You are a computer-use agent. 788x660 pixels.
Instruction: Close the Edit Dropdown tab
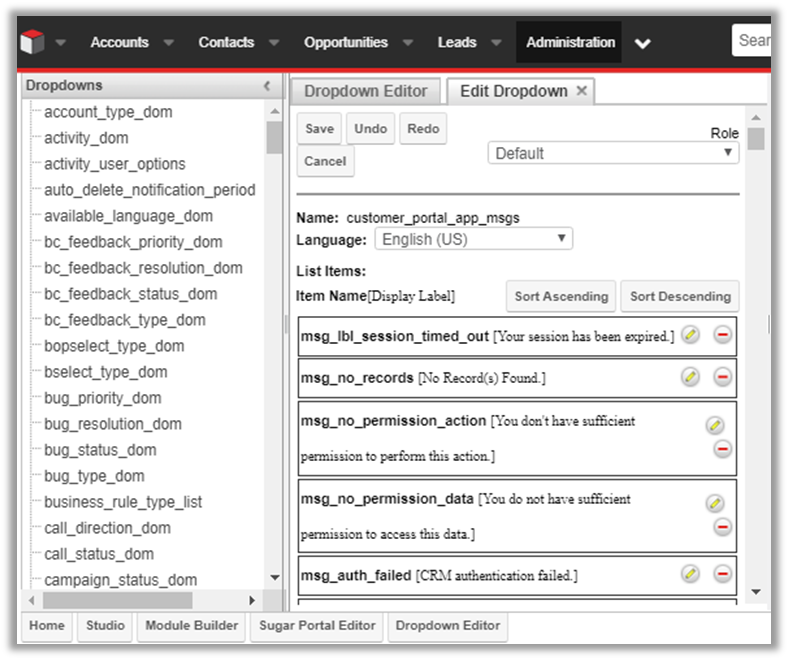click(581, 91)
